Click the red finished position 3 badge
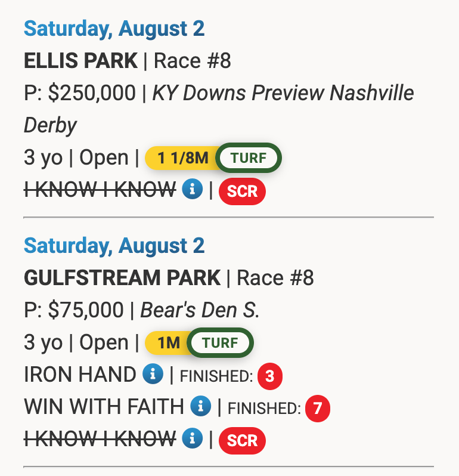The height and width of the screenshot is (476, 459). [269, 376]
